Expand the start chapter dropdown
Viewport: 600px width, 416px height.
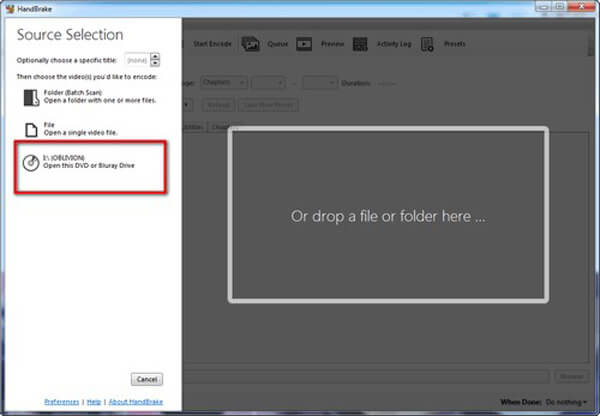[268, 83]
